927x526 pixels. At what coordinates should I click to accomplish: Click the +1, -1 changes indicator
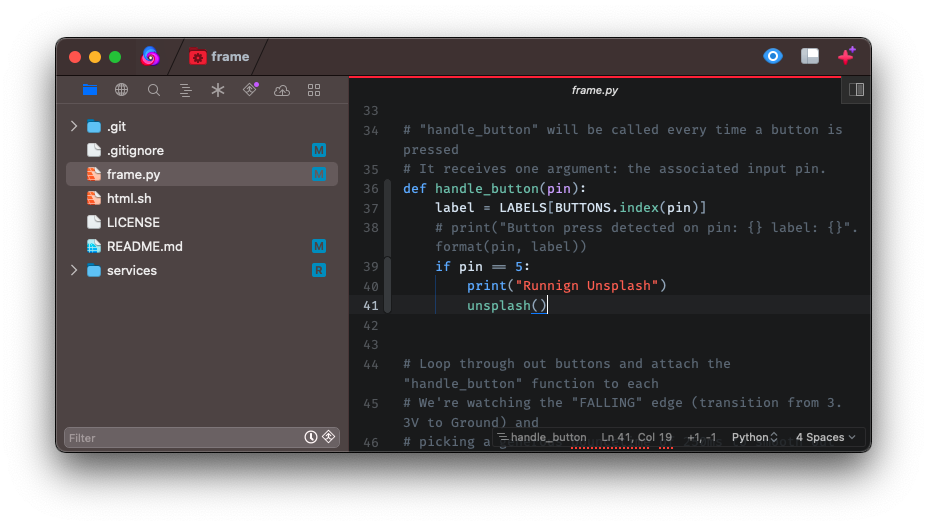click(701, 437)
